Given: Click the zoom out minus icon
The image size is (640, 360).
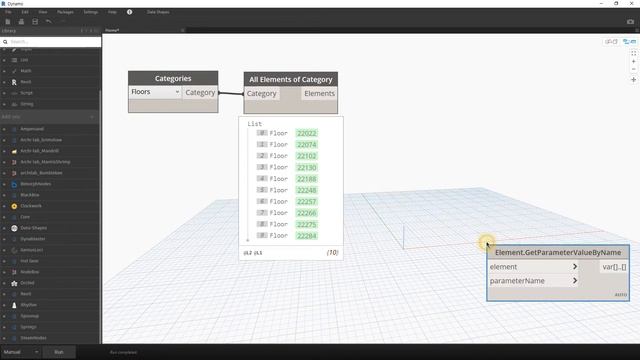Looking at the screenshot, I should (x=633, y=69).
